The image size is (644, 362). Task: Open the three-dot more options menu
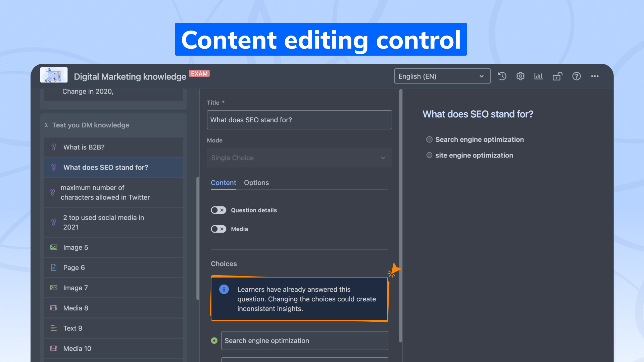coord(595,76)
